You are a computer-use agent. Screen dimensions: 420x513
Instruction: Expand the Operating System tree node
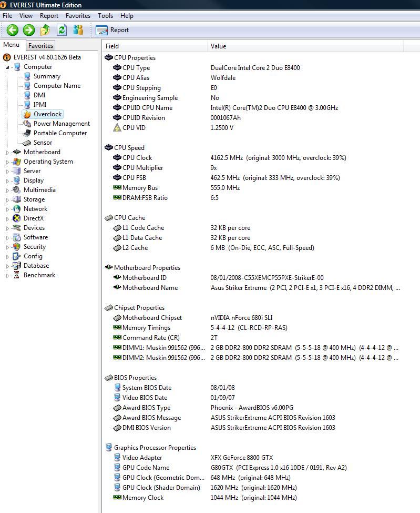(7, 162)
